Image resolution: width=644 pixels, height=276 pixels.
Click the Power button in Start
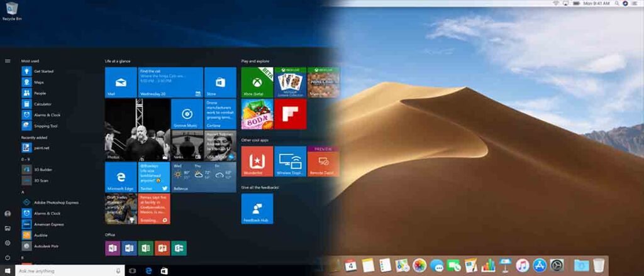8,258
